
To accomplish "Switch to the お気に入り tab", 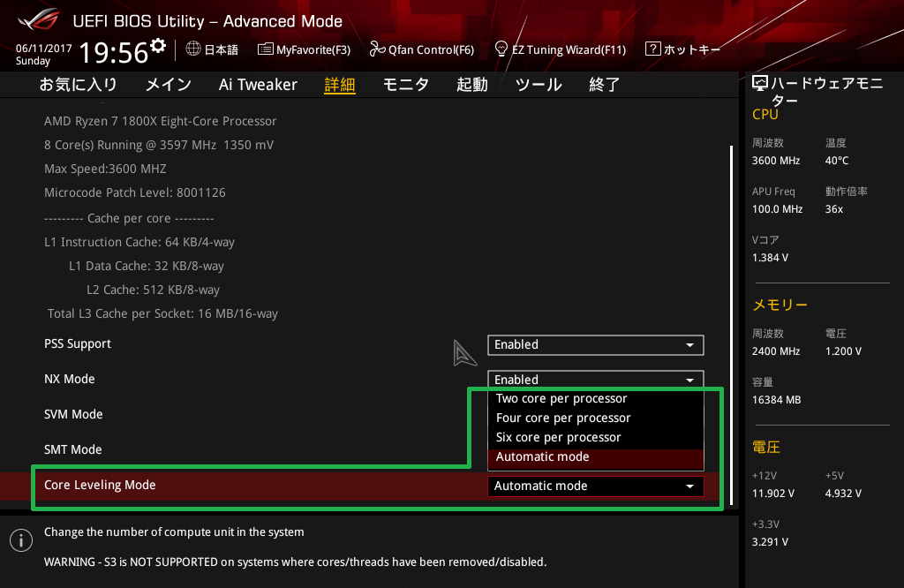I will (x=78, y=85).
